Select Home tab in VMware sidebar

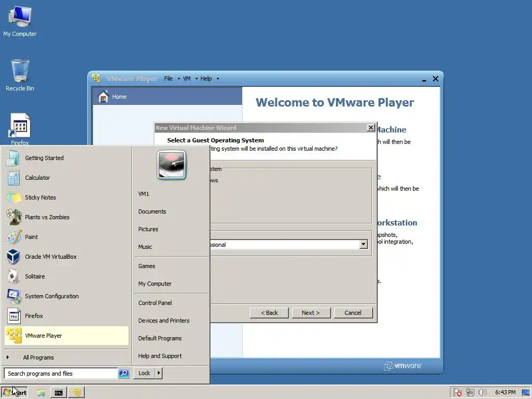168,96
